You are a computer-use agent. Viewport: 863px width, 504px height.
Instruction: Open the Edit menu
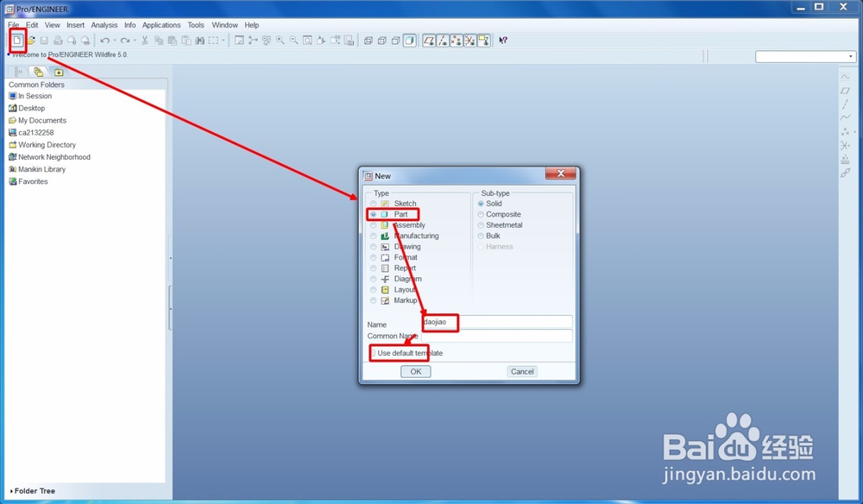tap(33, 25)
